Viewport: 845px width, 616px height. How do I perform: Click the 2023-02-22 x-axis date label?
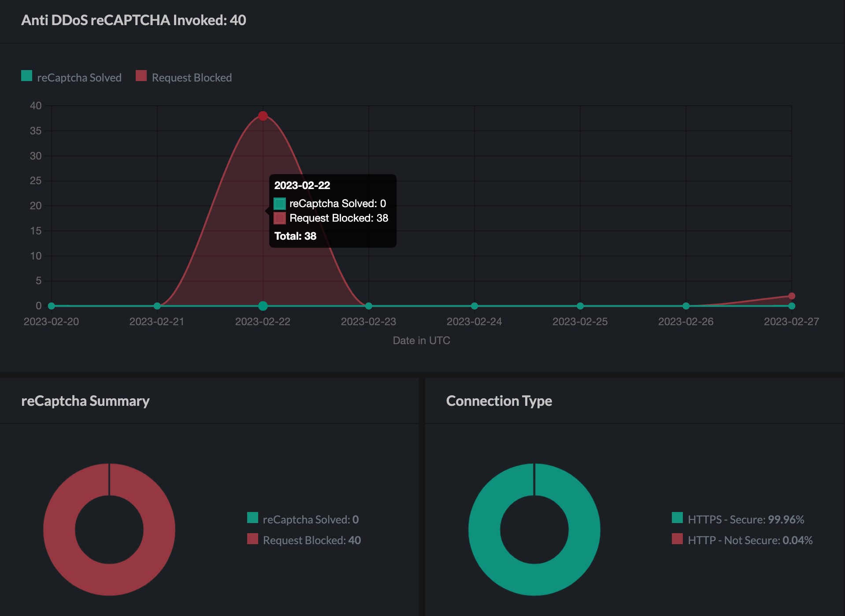tap(263, 322)
